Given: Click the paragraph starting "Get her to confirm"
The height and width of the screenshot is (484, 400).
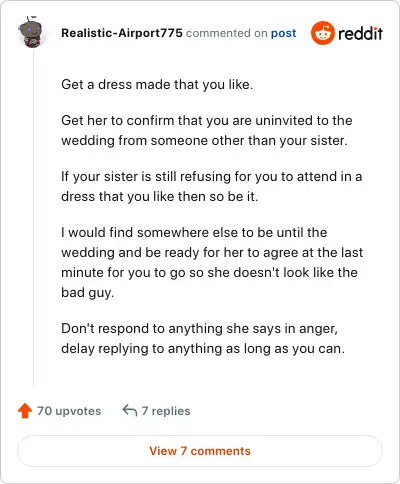Looking at the screenshot, I should 207,130.
